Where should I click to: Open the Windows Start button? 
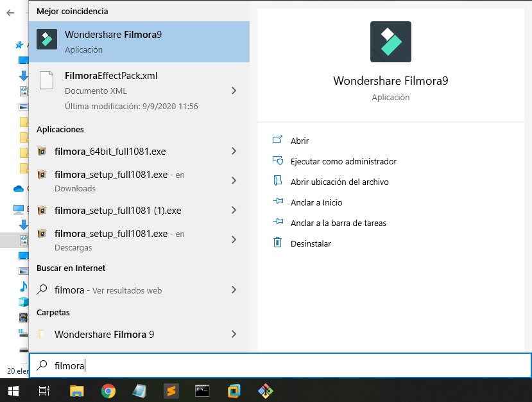click(x=13, y=391)
